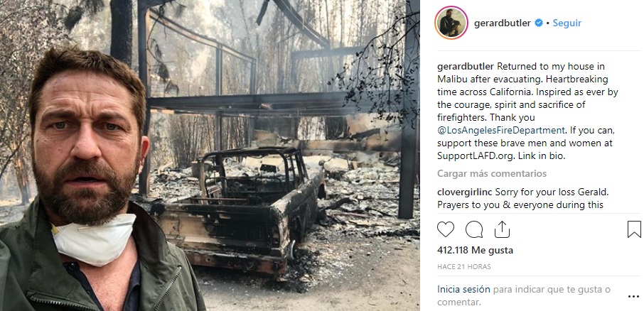Open gerardbutler username in the caption
The width and height of the screenshot is (644, 311).
(x=466, y=67)
